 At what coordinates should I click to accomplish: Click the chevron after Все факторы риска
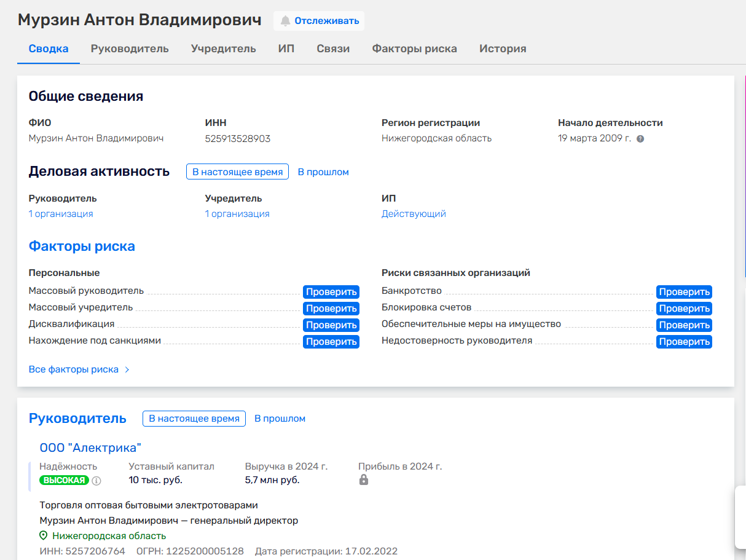click(x=127, y=370)
